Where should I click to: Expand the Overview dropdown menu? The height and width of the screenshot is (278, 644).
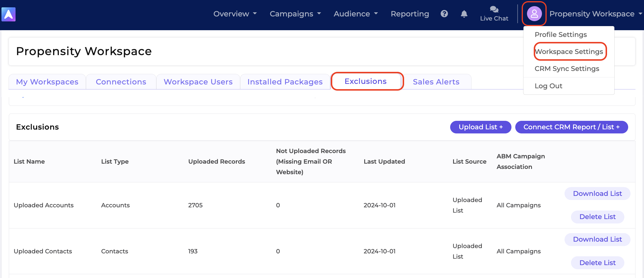(x=235, y=14)
